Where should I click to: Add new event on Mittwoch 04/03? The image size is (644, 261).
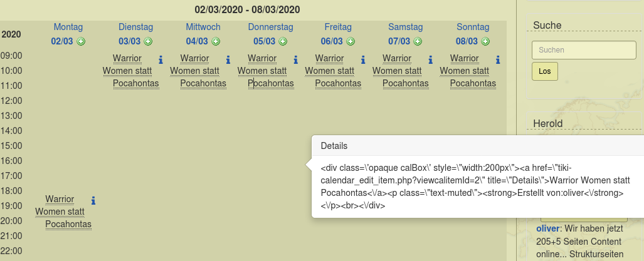tap(216, 41)
